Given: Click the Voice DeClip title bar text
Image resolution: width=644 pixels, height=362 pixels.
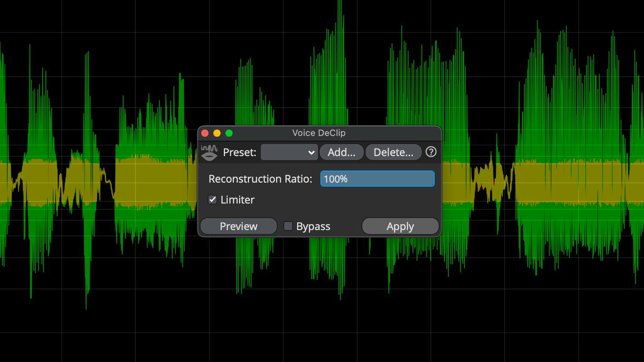Looking at the screenshot, I should 319,133.
